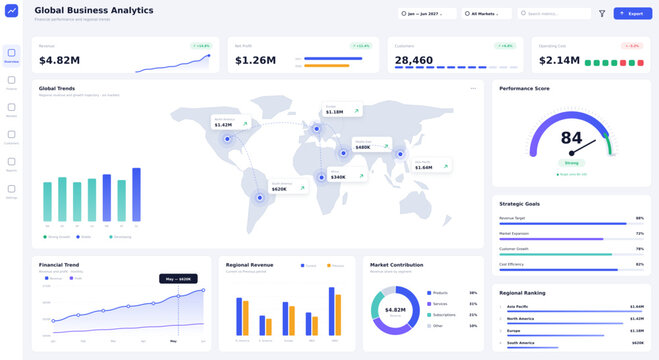Select Asia Pacific in Regional Ranking
Screen dimensions: 659x360
pos(571,308)
